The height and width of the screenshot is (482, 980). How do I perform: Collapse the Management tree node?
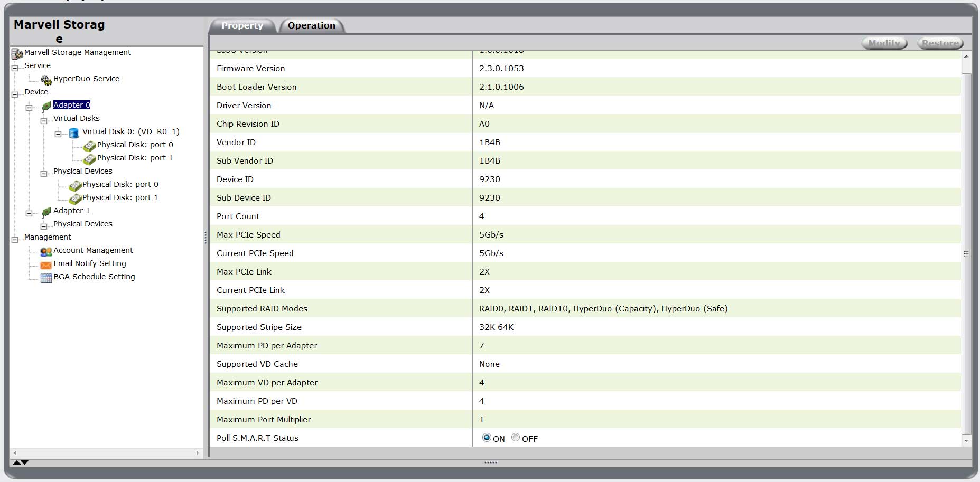[x=15, y=240]
